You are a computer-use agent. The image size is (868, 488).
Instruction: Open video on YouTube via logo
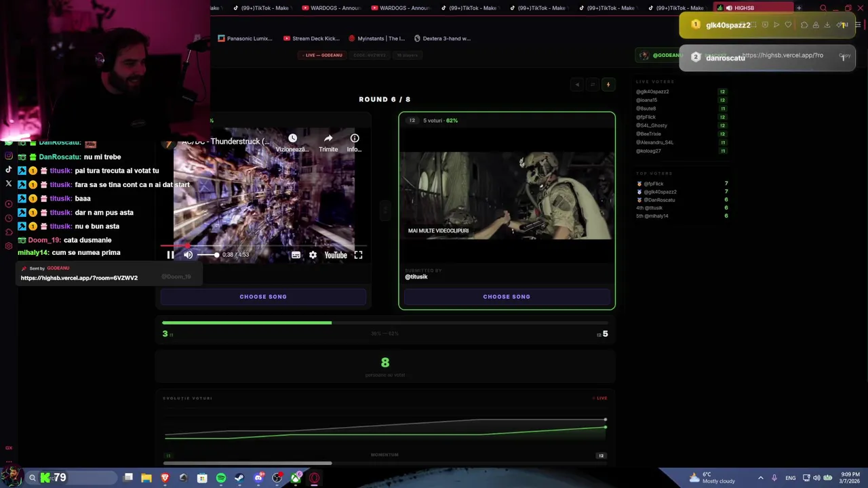336,255
